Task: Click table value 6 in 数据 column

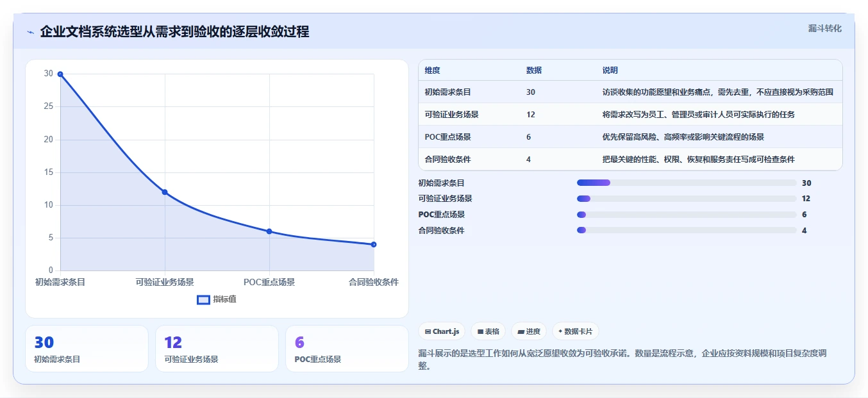Action: click(529, 137)
